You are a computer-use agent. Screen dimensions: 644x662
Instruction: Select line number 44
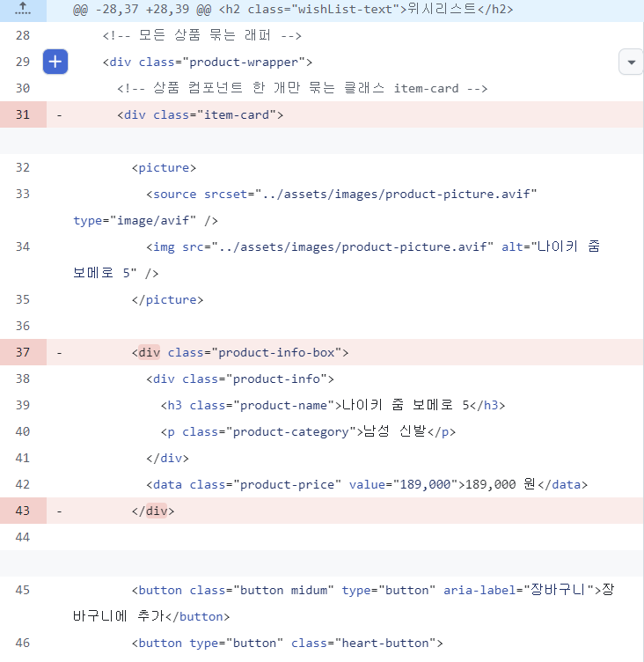23,537
